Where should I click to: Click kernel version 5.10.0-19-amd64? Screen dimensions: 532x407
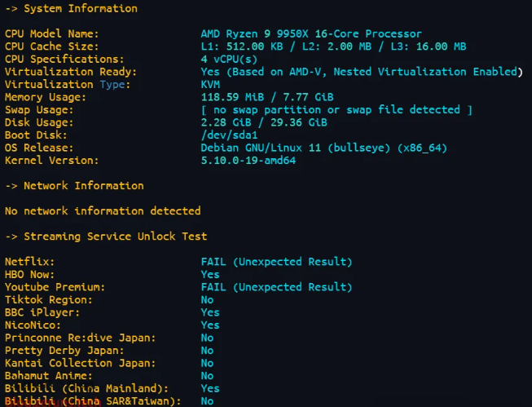248,161
